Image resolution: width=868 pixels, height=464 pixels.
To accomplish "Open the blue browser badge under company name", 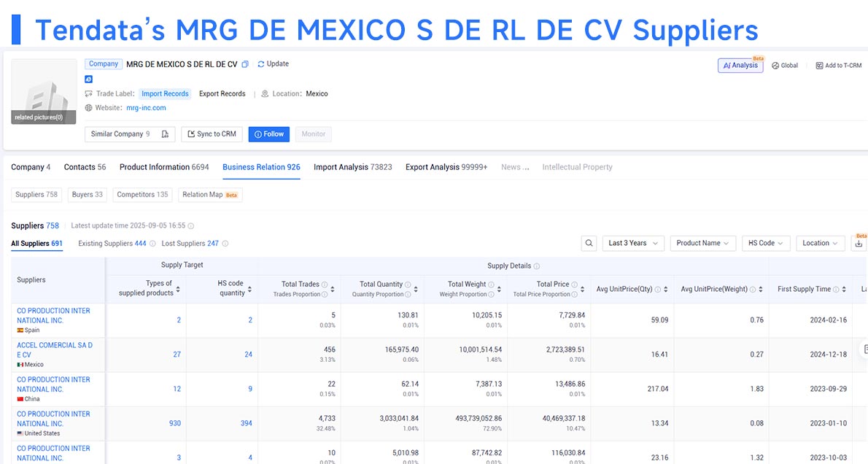I will [88, 80].
